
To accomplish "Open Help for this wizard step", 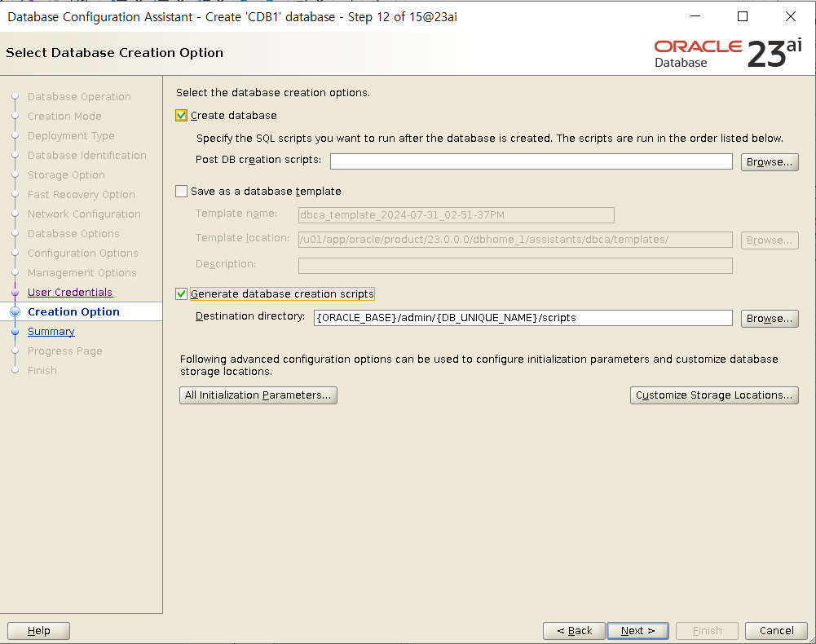I will click(38, 630).
